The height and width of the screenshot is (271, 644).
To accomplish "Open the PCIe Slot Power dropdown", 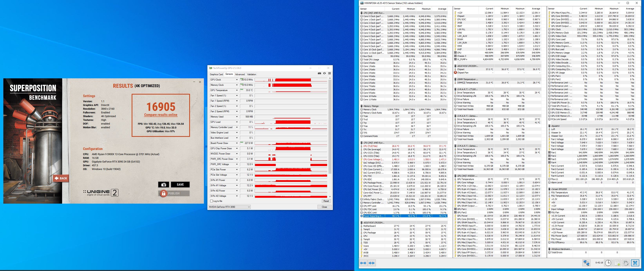I will point(237,170).
